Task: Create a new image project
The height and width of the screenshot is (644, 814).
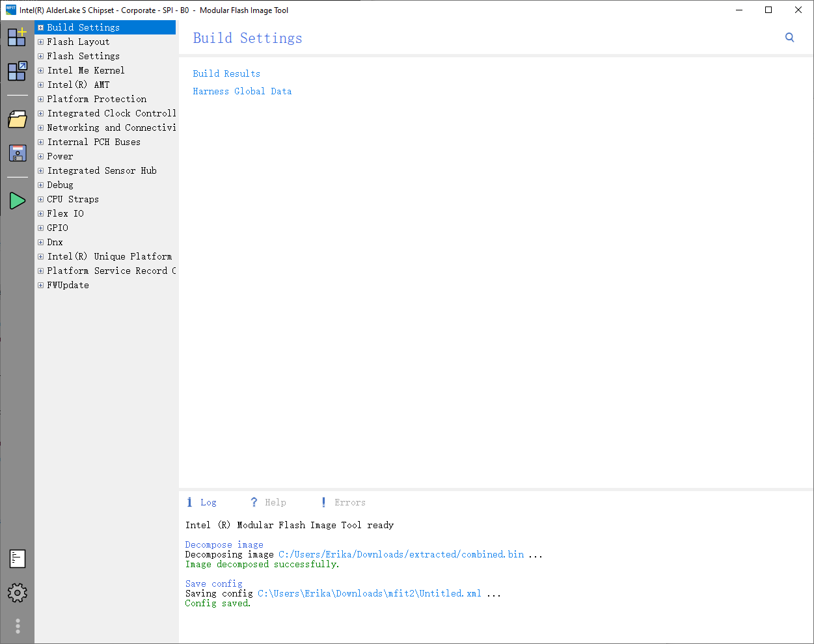Action: coord(17,37)
